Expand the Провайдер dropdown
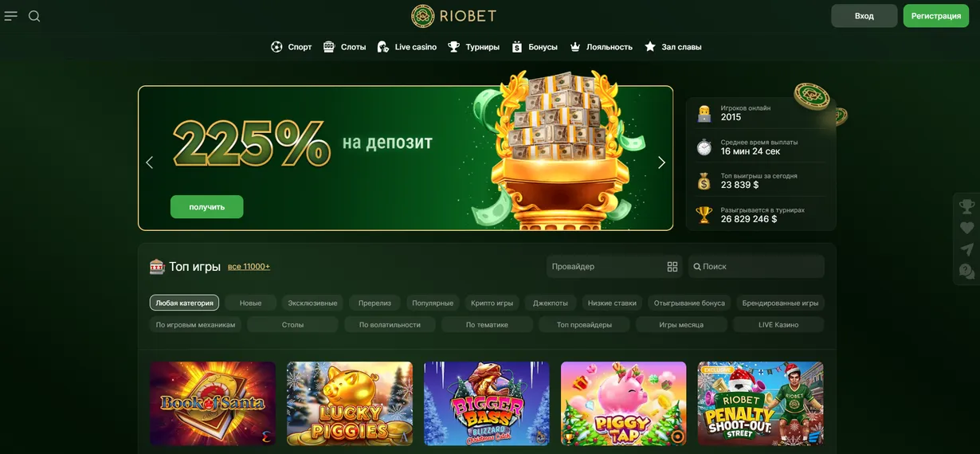Screen dimensions: 980x454 click(x=614, y=267)
